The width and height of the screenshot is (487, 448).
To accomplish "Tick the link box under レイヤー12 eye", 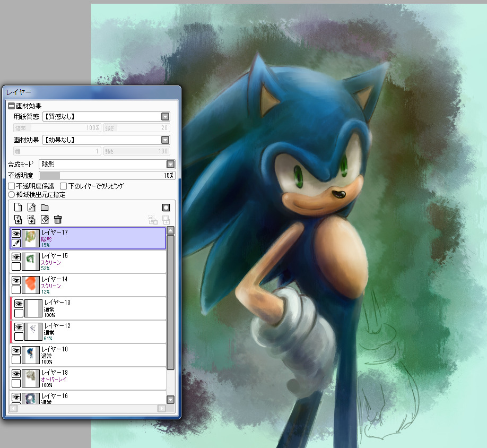I will coord(19,336).
